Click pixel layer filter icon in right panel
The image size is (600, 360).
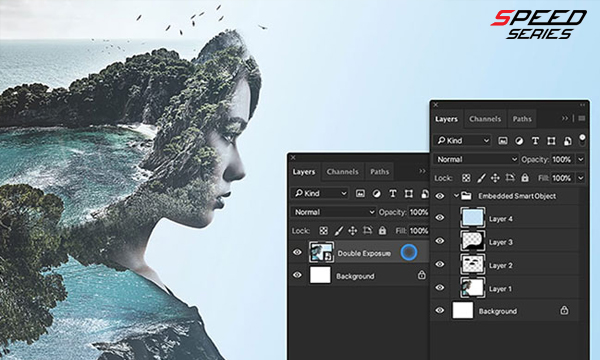coord(502,141)
